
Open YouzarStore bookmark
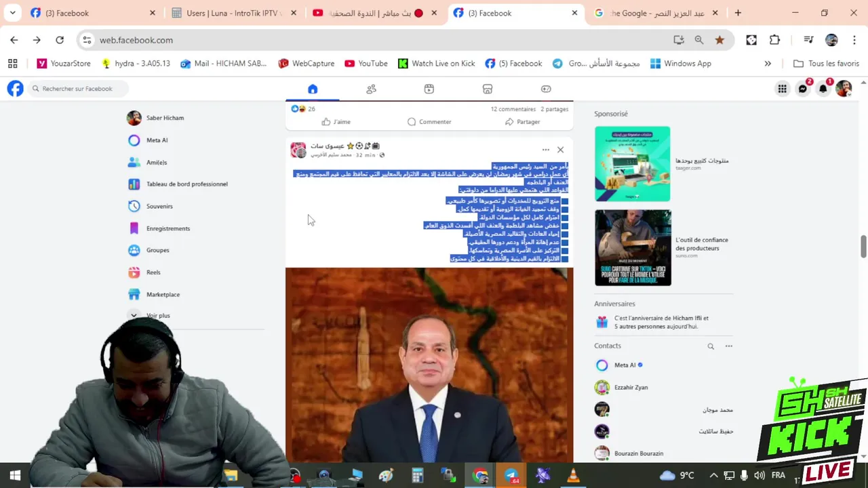(64, 64)
